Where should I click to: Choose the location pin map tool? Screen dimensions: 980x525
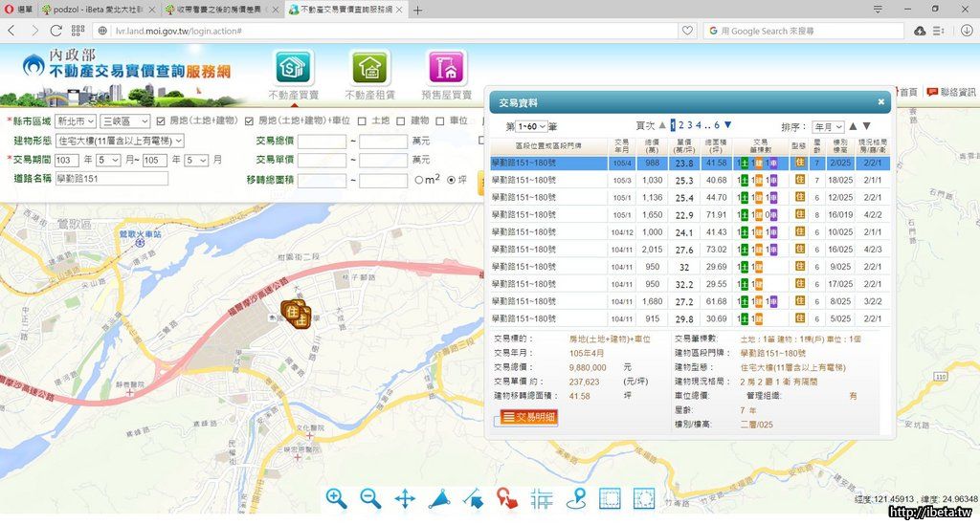pyautogui.click(x=576, y=497)
